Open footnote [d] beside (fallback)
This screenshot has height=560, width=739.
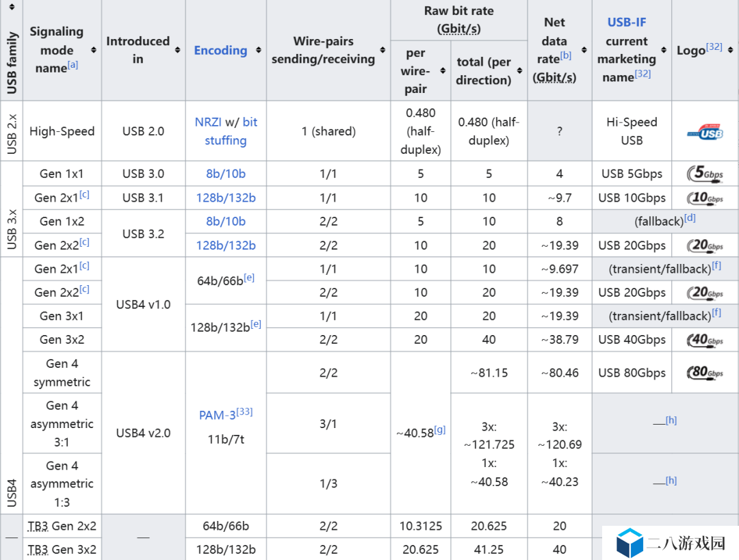[x=690, y=217]
